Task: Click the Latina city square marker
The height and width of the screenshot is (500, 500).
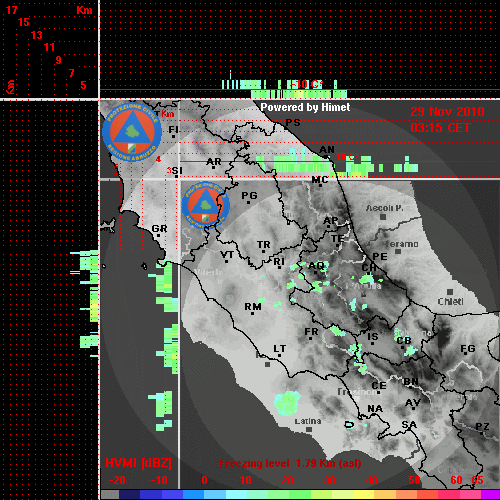Action: [309, 429]
